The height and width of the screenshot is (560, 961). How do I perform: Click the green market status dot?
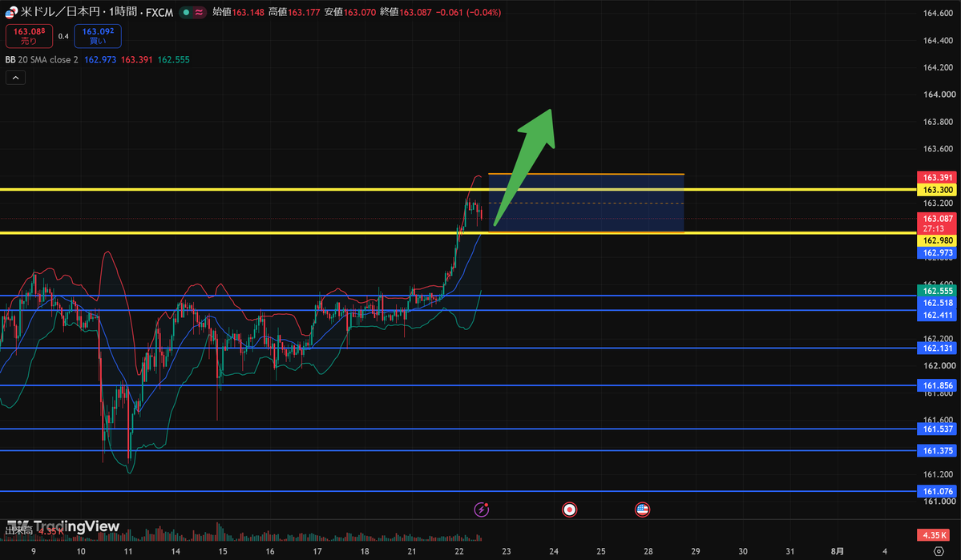pos(186,12)
